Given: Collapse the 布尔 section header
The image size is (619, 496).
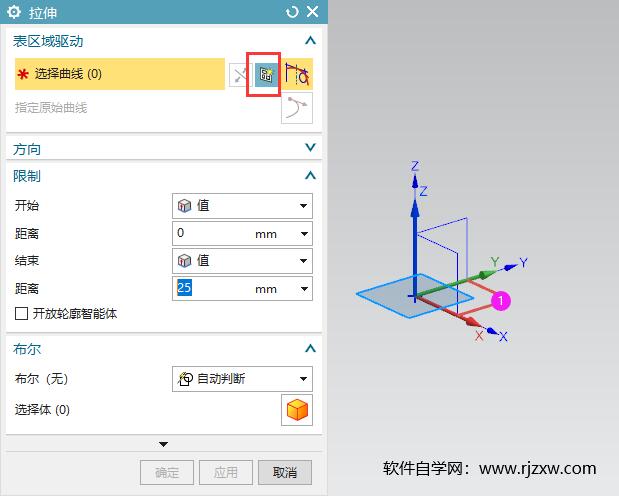Looking at the screenshot, I should pos(310,348).
